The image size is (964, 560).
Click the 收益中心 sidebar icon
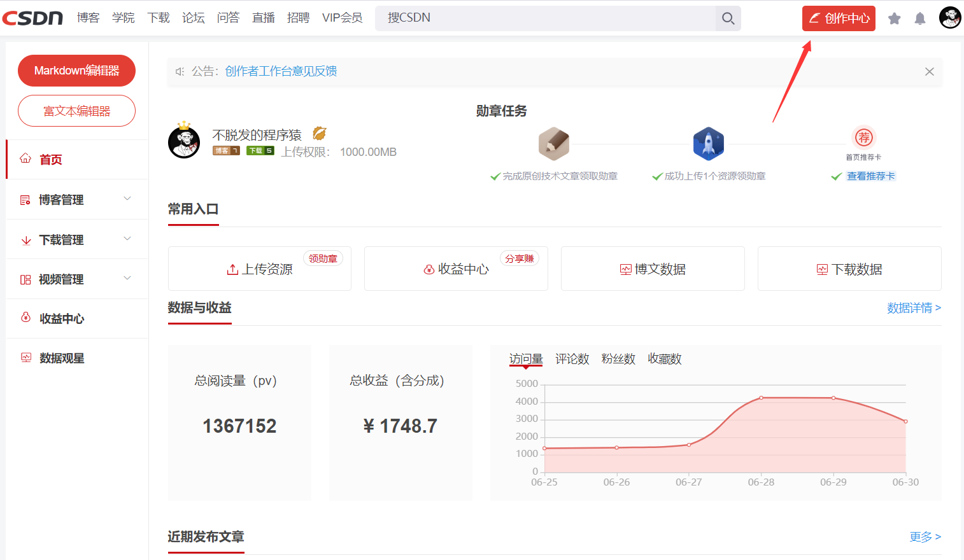click(25, 318)
